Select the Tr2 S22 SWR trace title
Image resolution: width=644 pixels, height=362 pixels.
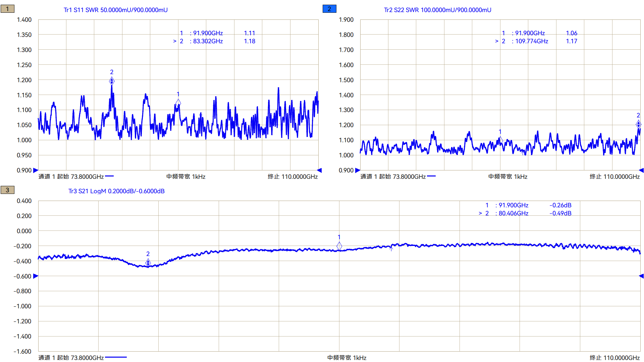pyautogui.click(x=437, y=10)
